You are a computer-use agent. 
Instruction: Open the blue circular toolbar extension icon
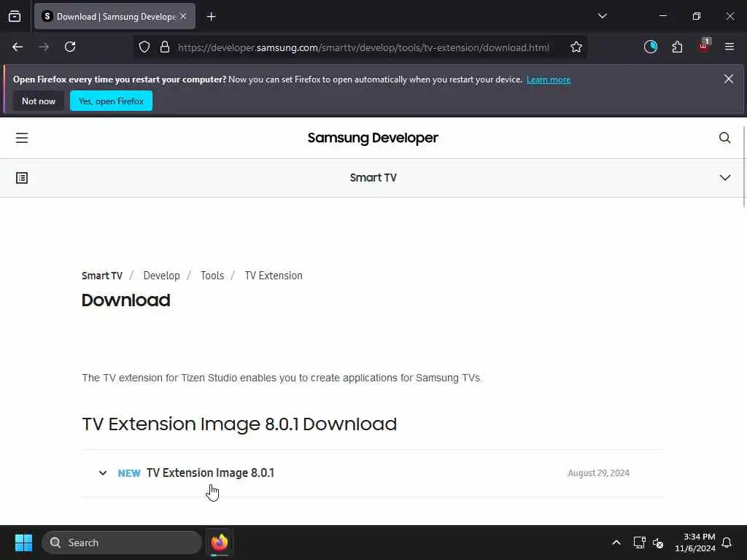(x=650, y=47)
